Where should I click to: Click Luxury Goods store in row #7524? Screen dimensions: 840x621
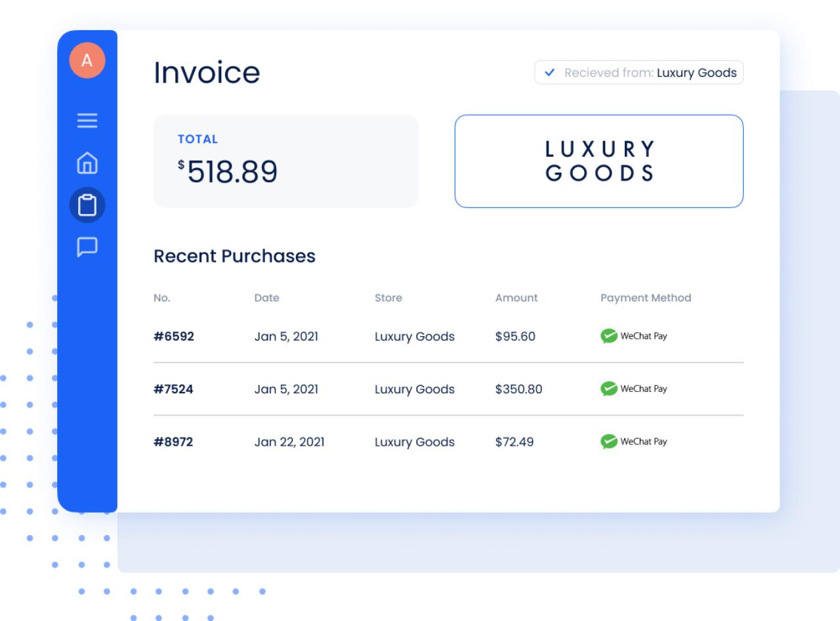[x=415, y=389]
